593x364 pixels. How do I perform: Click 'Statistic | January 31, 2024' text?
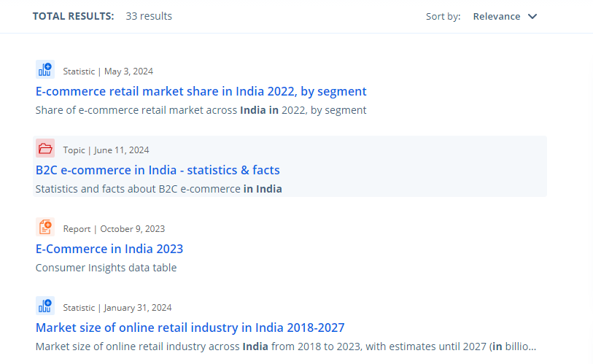point(117,308)
